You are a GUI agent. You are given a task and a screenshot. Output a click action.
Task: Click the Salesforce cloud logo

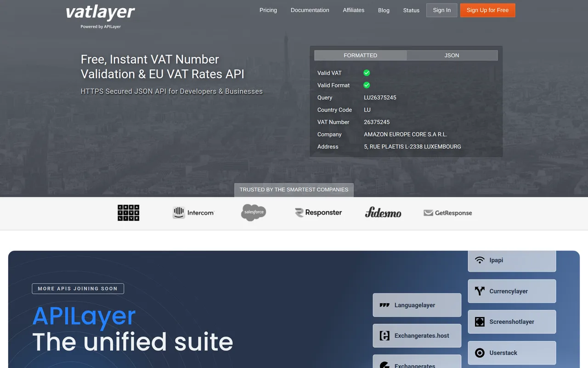click(254, 213)
